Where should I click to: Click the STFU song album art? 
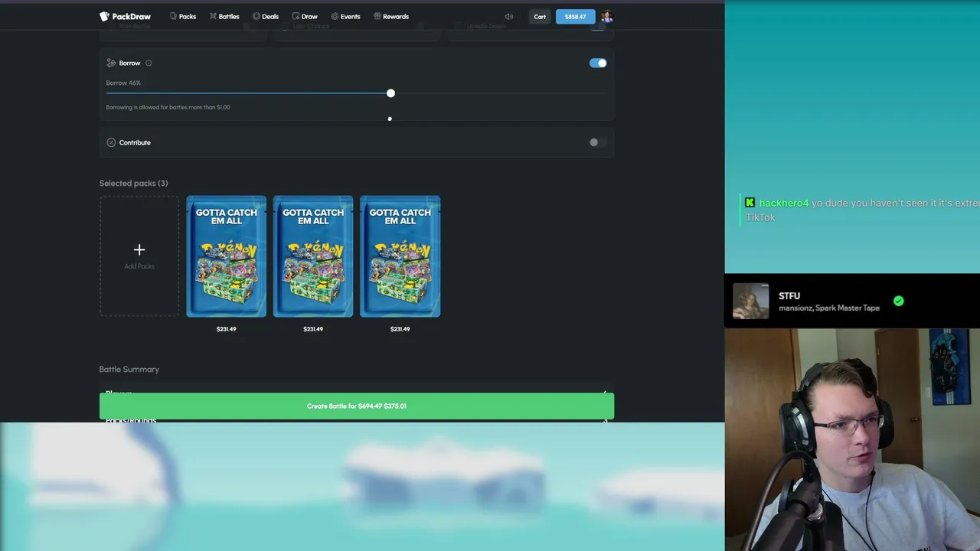coord(750,301)
